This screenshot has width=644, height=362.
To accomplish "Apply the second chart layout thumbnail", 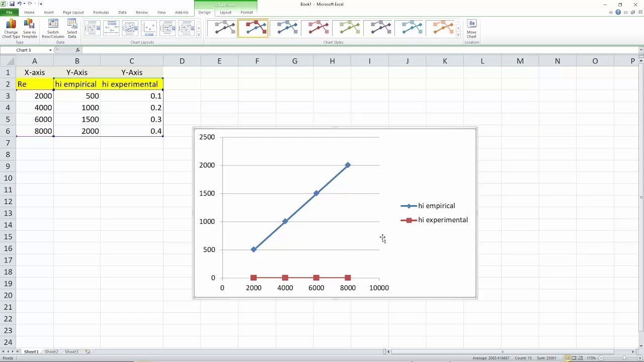I will 111,28.
